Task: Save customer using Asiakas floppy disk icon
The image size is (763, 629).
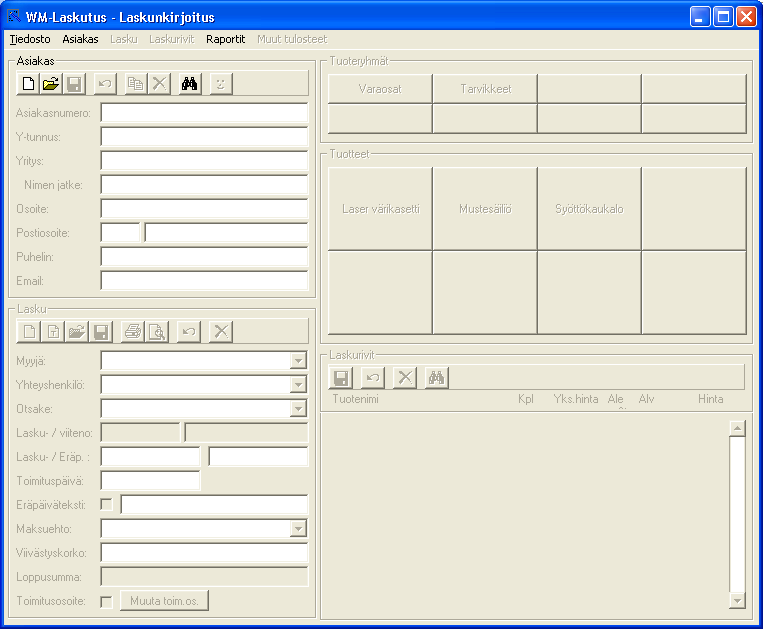Action: pyautogui.click(x=74, y=84)
